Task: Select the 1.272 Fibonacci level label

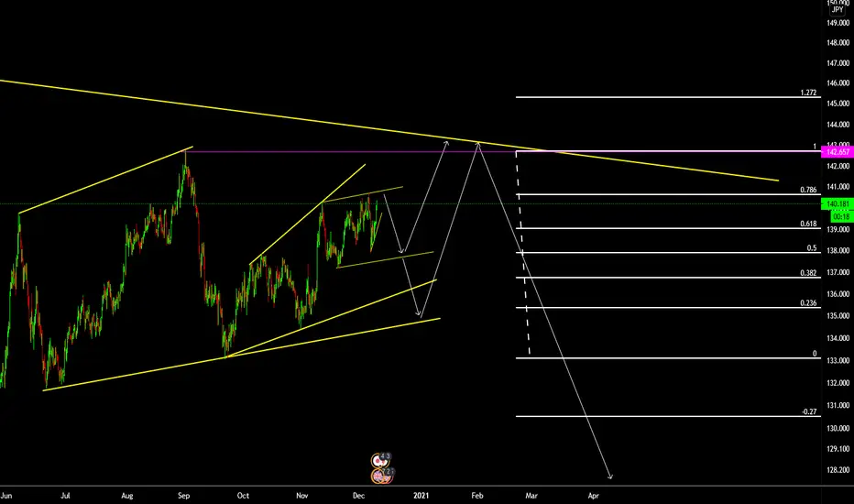Action: (x=808, y=93)
